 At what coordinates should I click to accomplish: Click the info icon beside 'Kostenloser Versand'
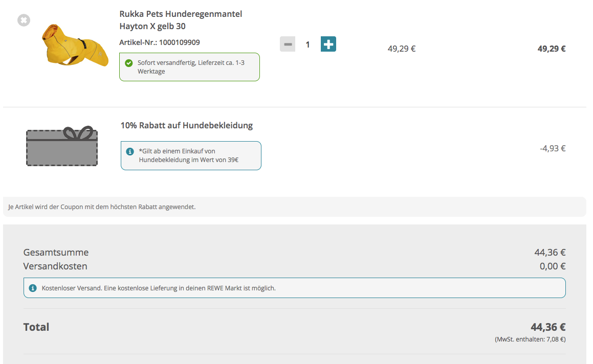33,288
